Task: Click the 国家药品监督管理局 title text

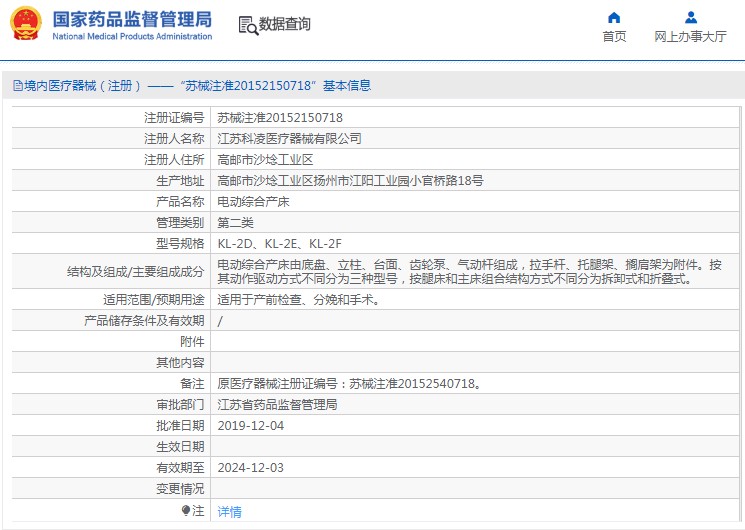Action: (132, 19)
